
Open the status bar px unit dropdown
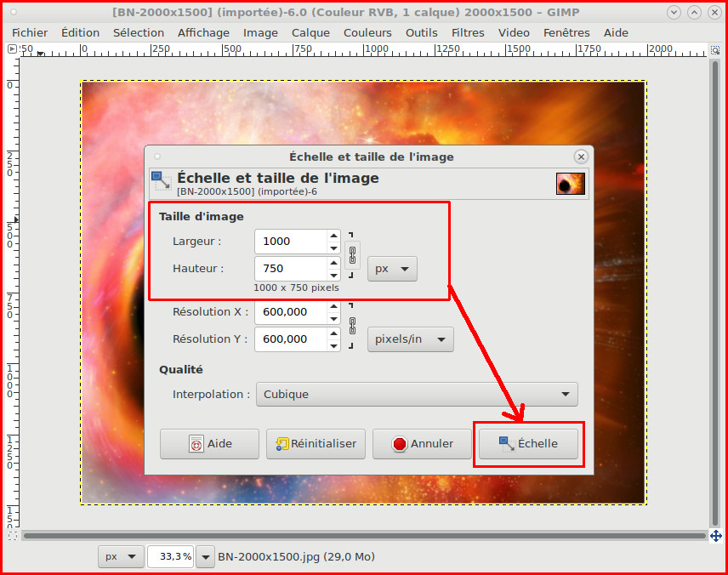pyautogui.click(x=121, y=556)
